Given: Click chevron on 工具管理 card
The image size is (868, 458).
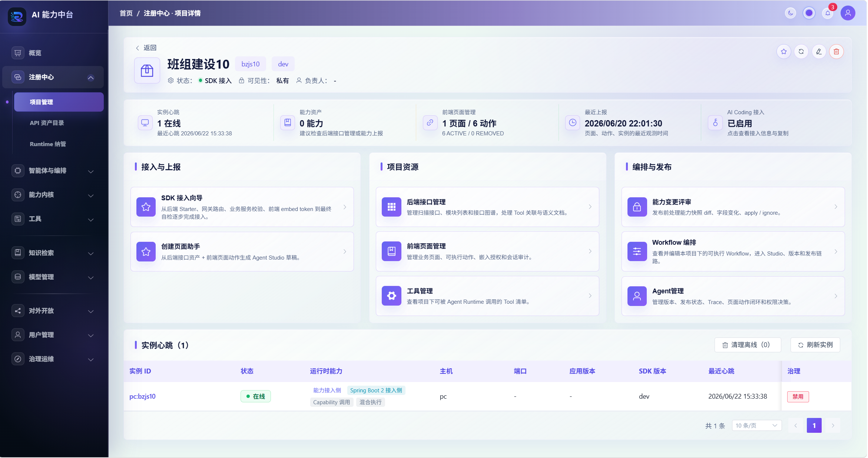Looking at the screenshot, I should (x=590, y=296).
